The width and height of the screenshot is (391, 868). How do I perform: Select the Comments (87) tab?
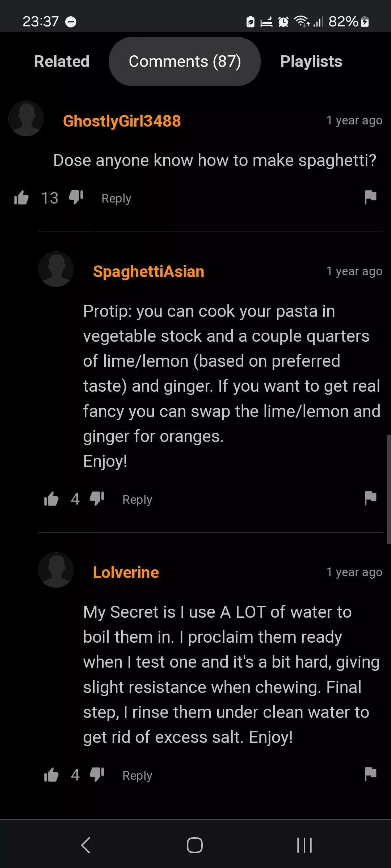pos(185,61)
